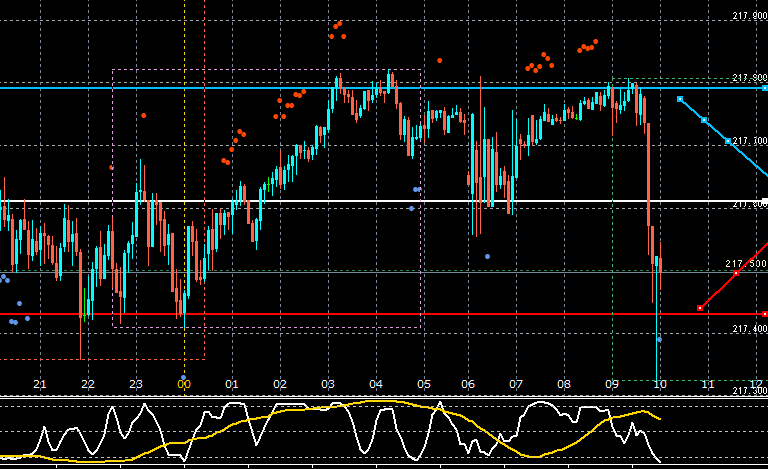Click the 08 hour label on time axis
Image resolution: width=768 pixels, height=469 pixels.
(564, 384)
